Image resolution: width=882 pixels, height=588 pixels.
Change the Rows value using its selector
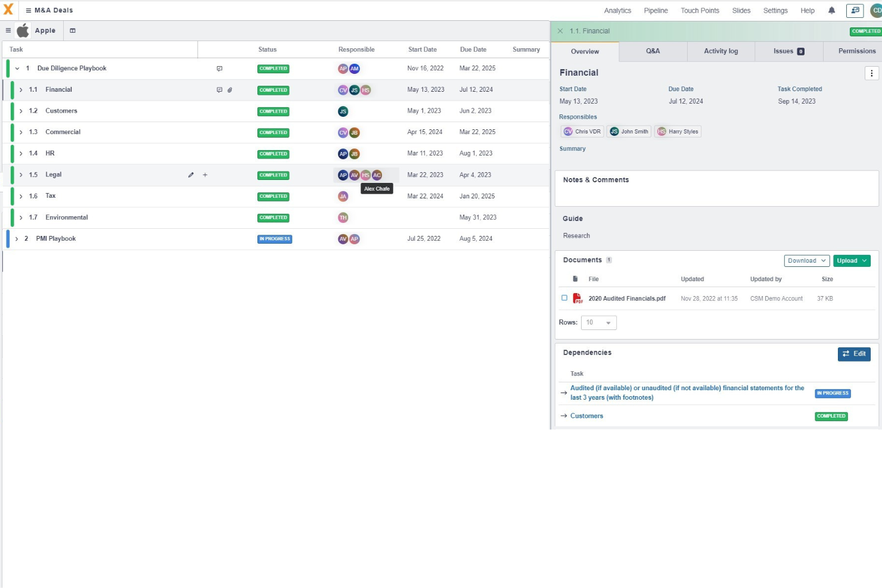(x=598, y=322)
